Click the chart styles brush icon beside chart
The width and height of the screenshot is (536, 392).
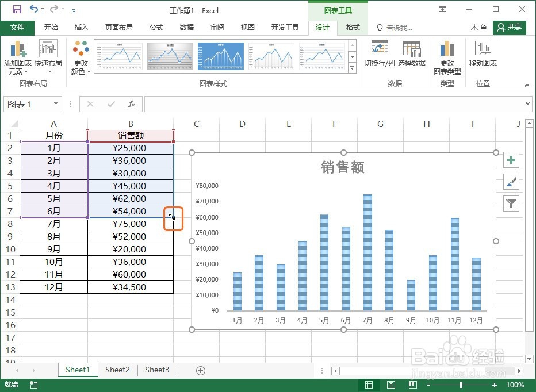511,180
